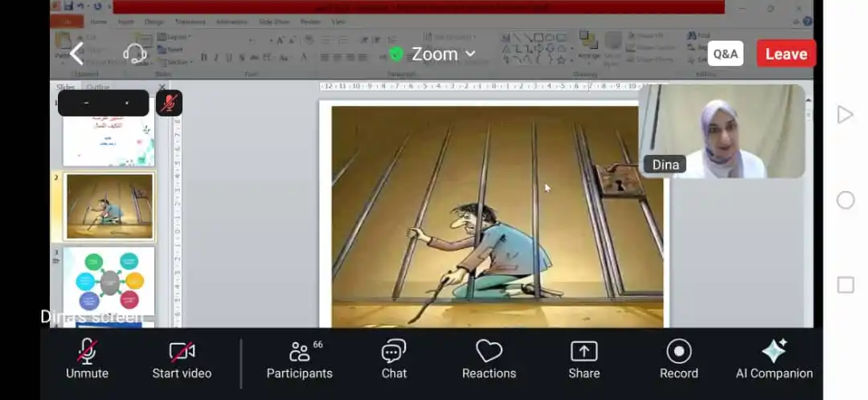Click Reset in the Slides group
This screenshot has width=868, height=400.
coord(171,49)
